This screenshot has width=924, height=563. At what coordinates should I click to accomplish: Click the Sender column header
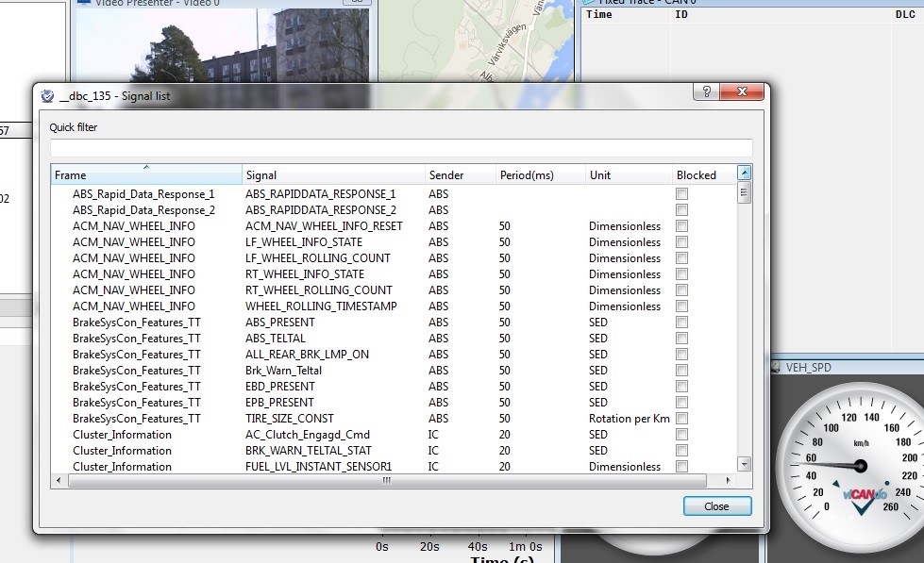click(460, 175)
